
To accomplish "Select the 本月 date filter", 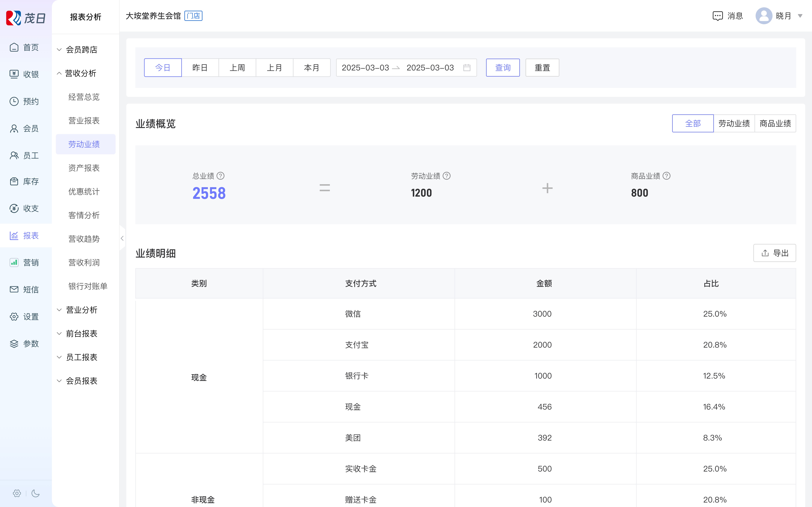I will tap(311, 68).
